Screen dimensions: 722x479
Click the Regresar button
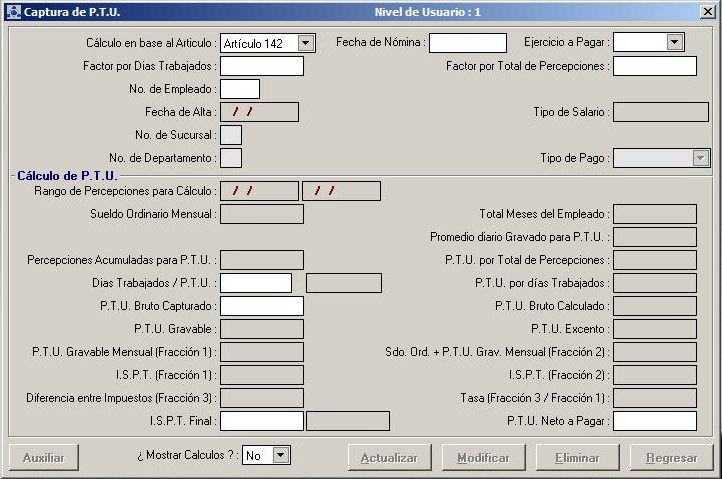pyautogui.click(x=671, y=457)
